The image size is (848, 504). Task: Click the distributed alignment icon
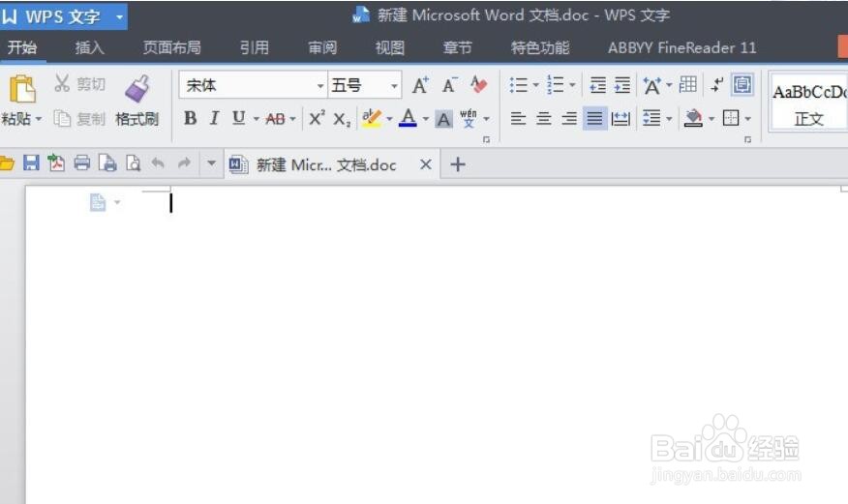[621, 118]
